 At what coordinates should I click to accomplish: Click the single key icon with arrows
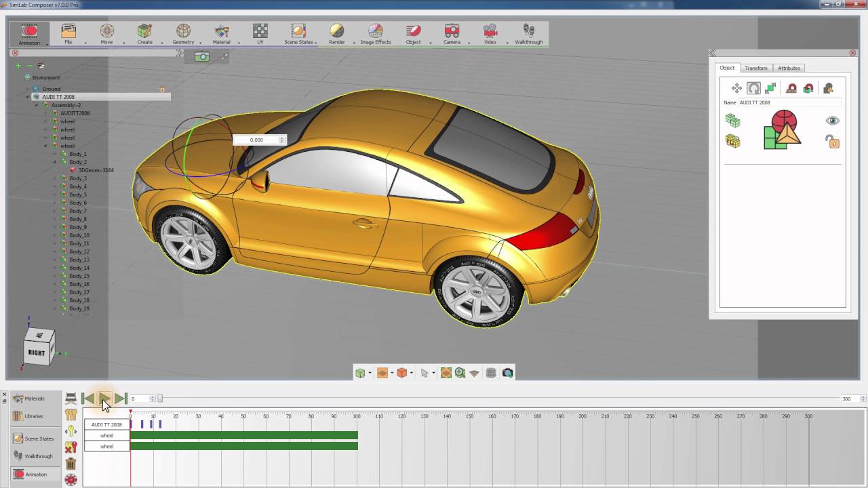coord(71,431)
